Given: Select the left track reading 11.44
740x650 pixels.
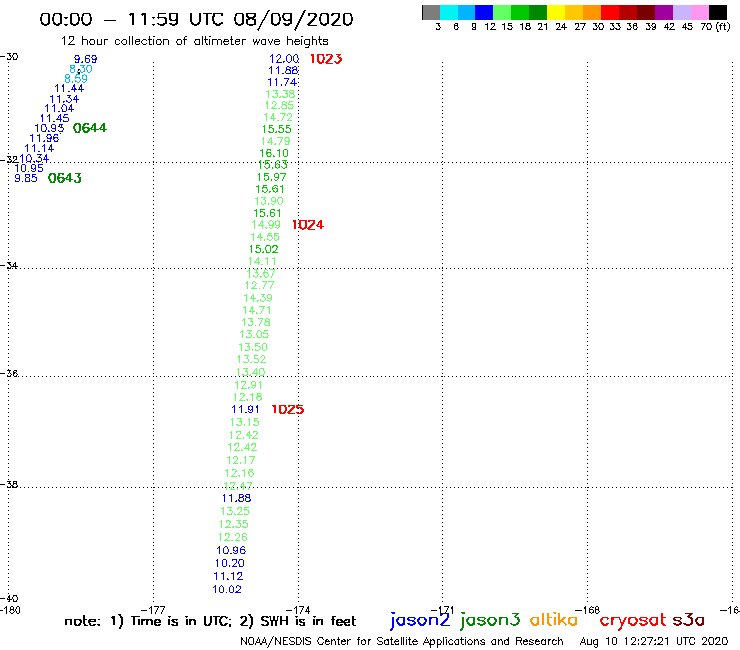Looking at the screenshot, I should click(x=69, y=88).
